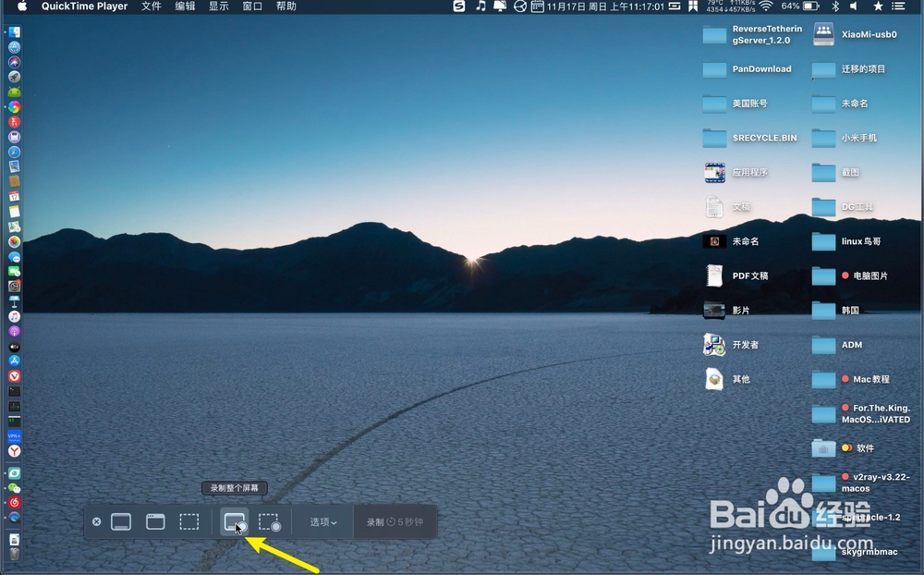Open the Apple menu
The height and width of the screenshot is (575, 924).
(x=22, y=6)
